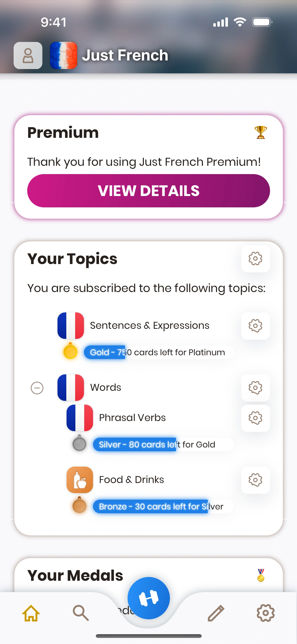Select the Sentences & Expressions topic
Screen dimensions: 297x644
click(x=150, y=326)
